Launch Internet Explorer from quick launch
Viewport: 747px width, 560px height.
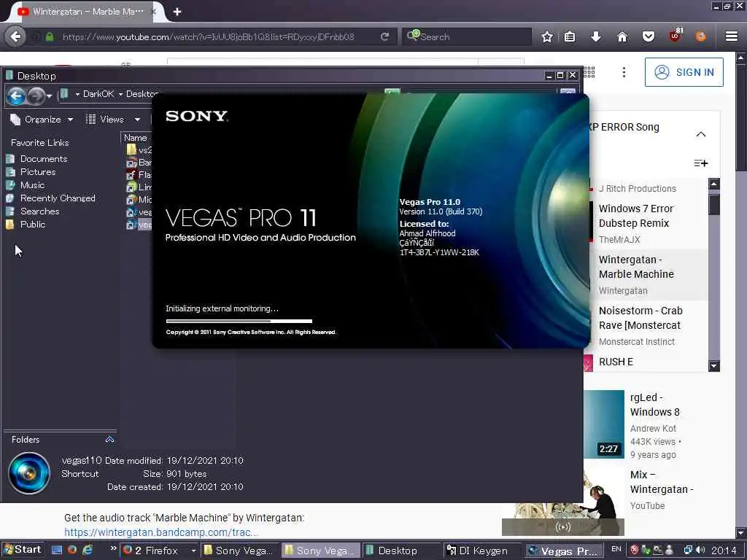(88, 550)
